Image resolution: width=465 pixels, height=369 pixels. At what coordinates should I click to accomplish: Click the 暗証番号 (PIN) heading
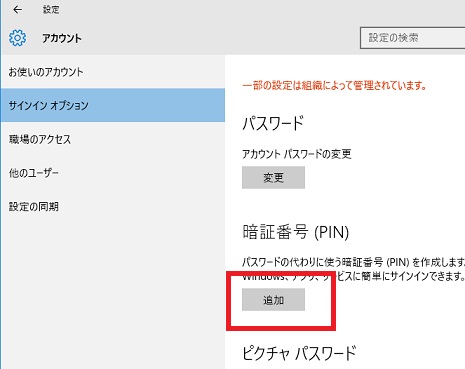[296, 232]
